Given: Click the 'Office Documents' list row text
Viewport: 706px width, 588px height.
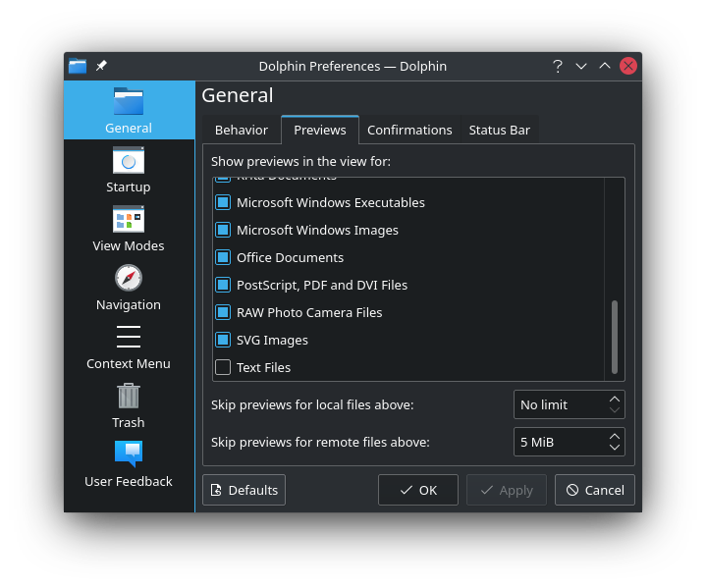Looking at the screenshot, I should point(290,257).
